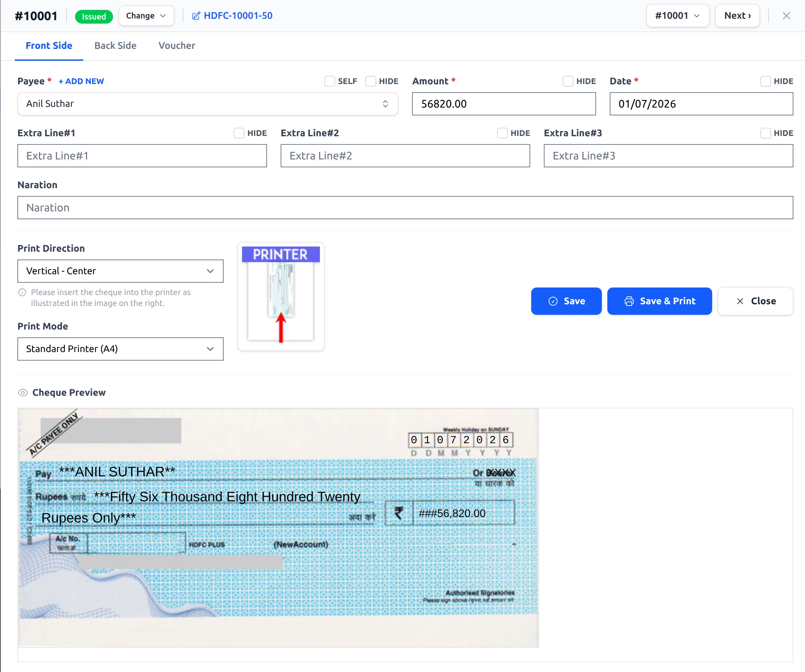
Task: Open the Payee Anil Suthar combo box
Action: [x=207, y=104]
